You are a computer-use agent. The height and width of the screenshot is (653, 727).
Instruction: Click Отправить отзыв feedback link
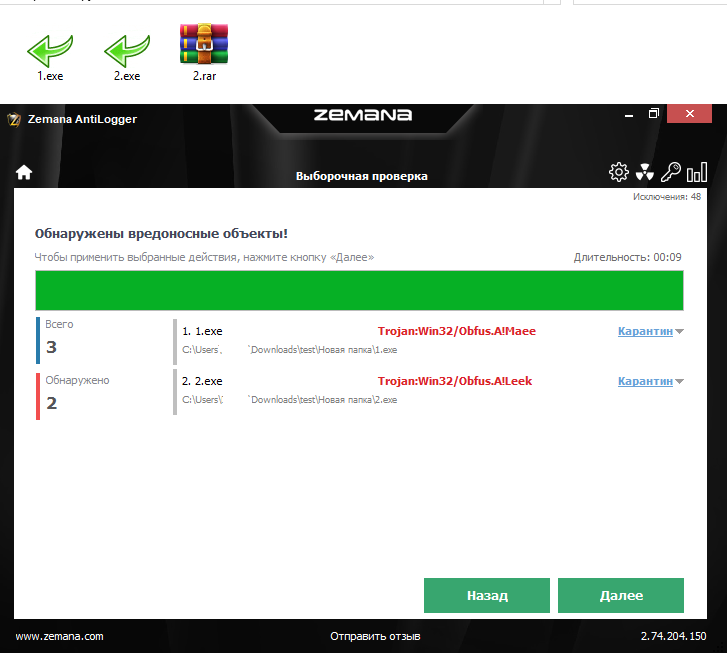[x=375, y=636]
